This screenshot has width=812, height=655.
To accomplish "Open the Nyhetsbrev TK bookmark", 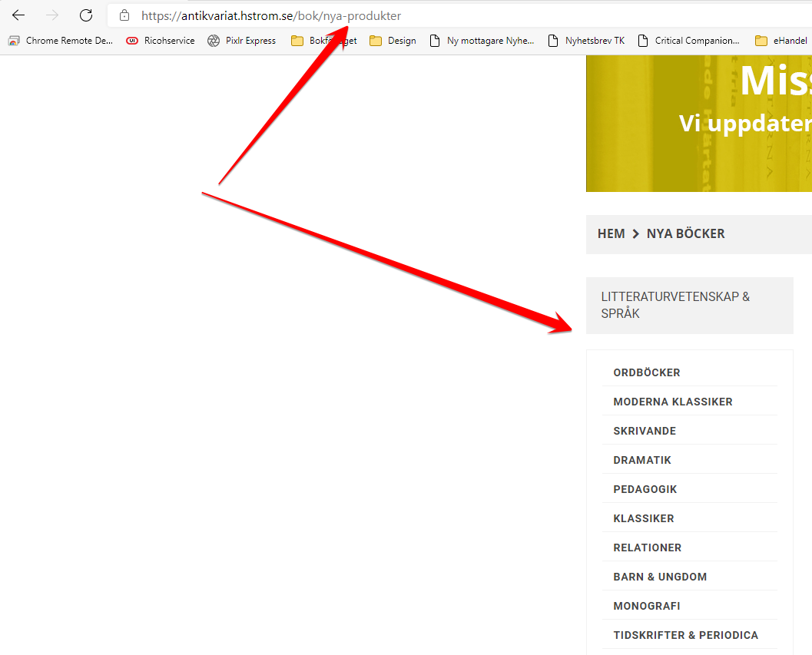I will (586, 41).
